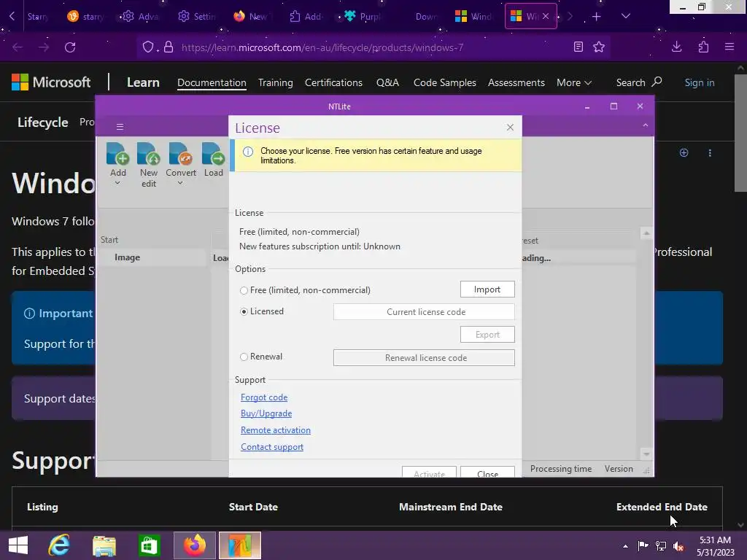Click the info icon in yellow banner

(x=248, y=152)
